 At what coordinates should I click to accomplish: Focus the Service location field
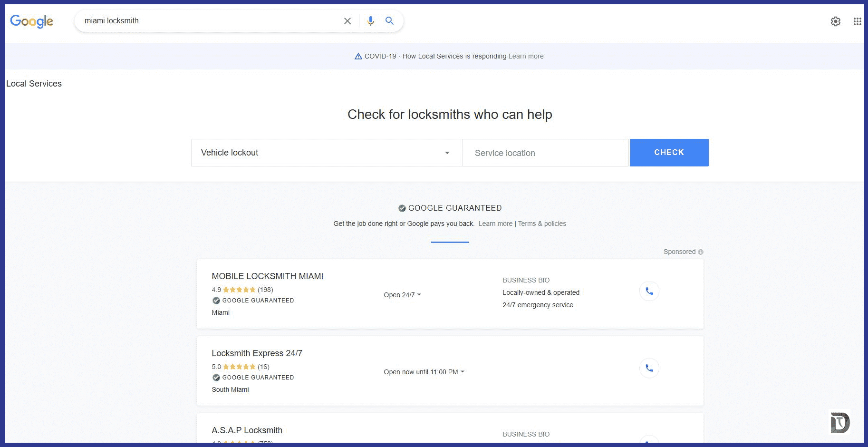[546, 153]
